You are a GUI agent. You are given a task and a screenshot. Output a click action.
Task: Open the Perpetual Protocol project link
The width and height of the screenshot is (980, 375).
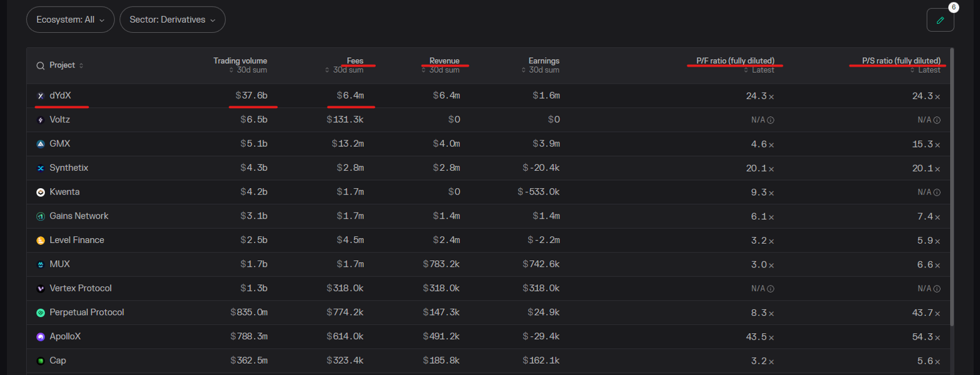point(87,312)
